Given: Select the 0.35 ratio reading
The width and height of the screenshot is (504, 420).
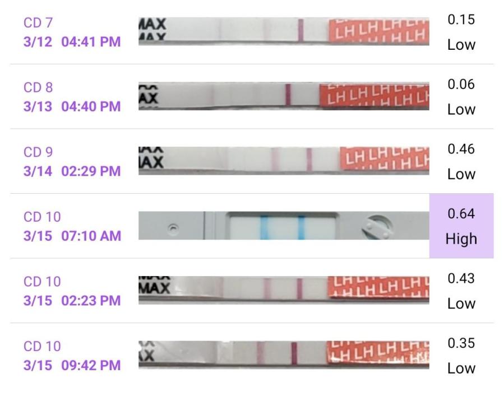Looking at the screenshot, I should 461,343.
